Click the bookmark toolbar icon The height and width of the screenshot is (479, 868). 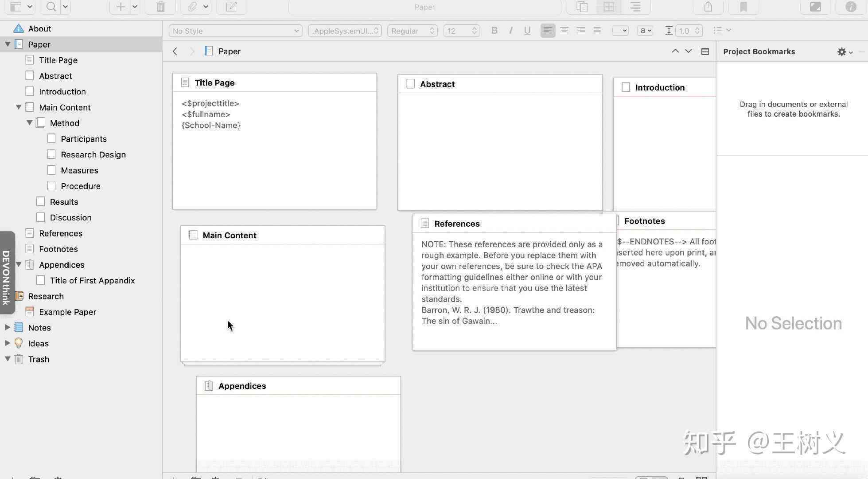pyautogui.click(x=743, y=7)
